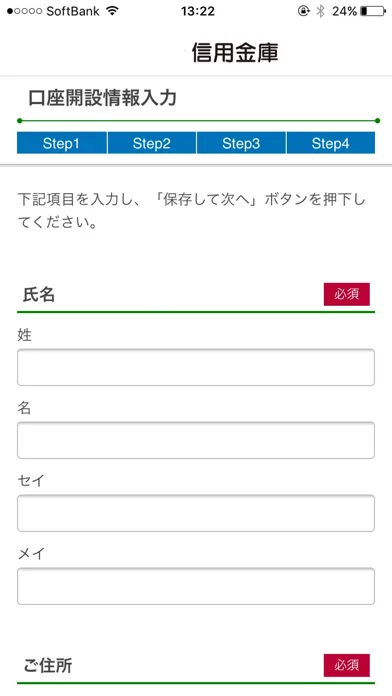Viewport: 392px width, 696px height.
Task: Focus the 名 input field
Action: [196, 440]
